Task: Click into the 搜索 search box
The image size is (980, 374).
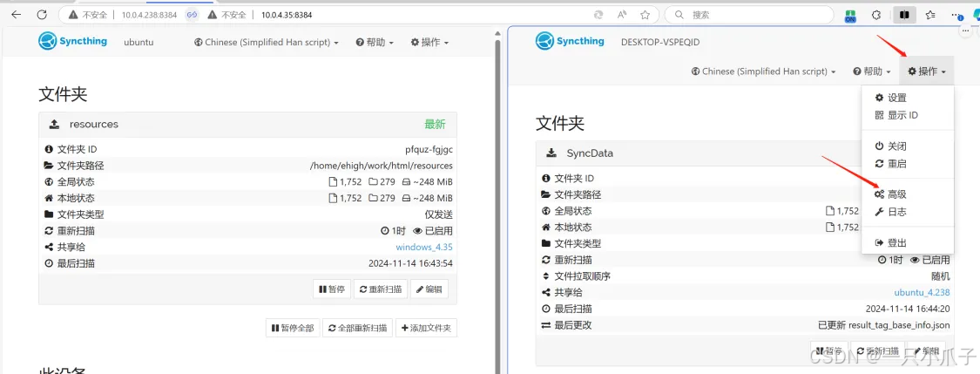Action: (x=750, y=14)
